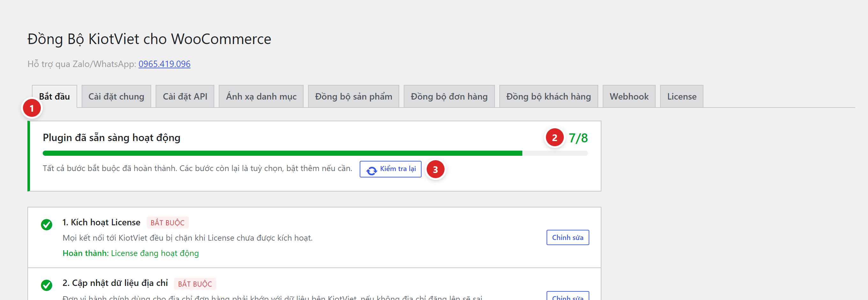Screen dimensions: 868x300
Task: Open the Đồng bộ đơn hàng tab
Action: pos(449,96)
